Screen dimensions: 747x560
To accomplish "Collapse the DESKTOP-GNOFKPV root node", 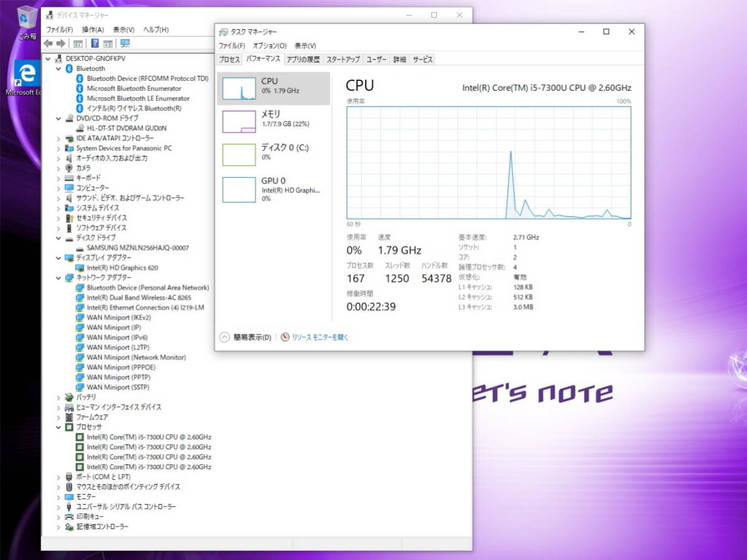I will [x=48, y=58].
